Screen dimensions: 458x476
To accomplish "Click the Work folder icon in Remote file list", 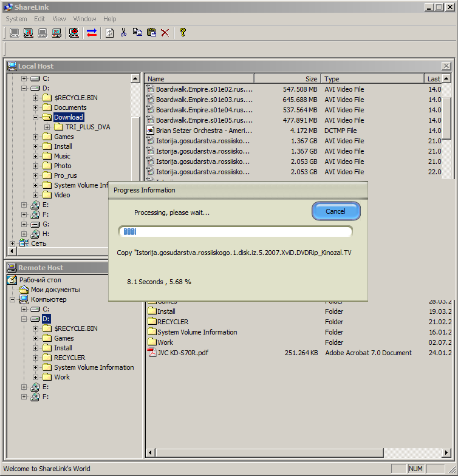I will pyautogui.click(x=152, y=342).
